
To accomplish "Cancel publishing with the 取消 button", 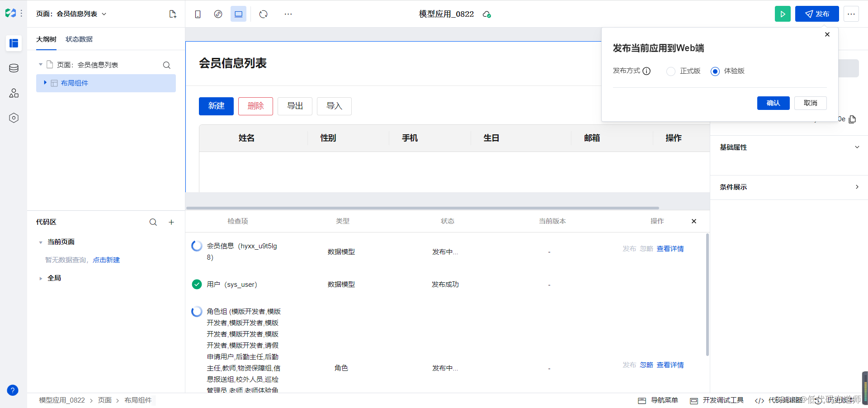I will 810,103.
